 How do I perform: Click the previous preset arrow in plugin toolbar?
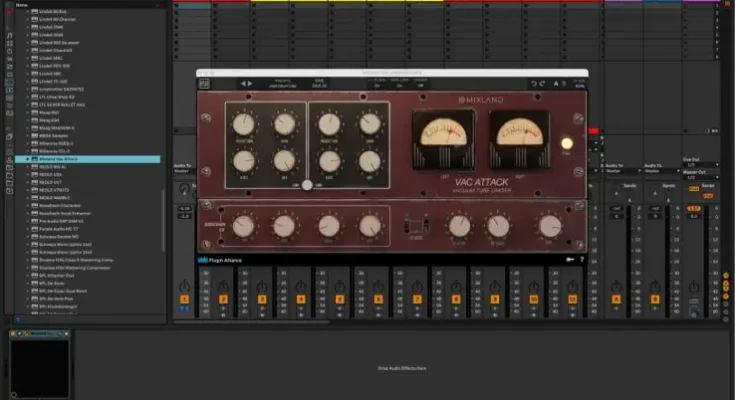(x=243, y=84)
